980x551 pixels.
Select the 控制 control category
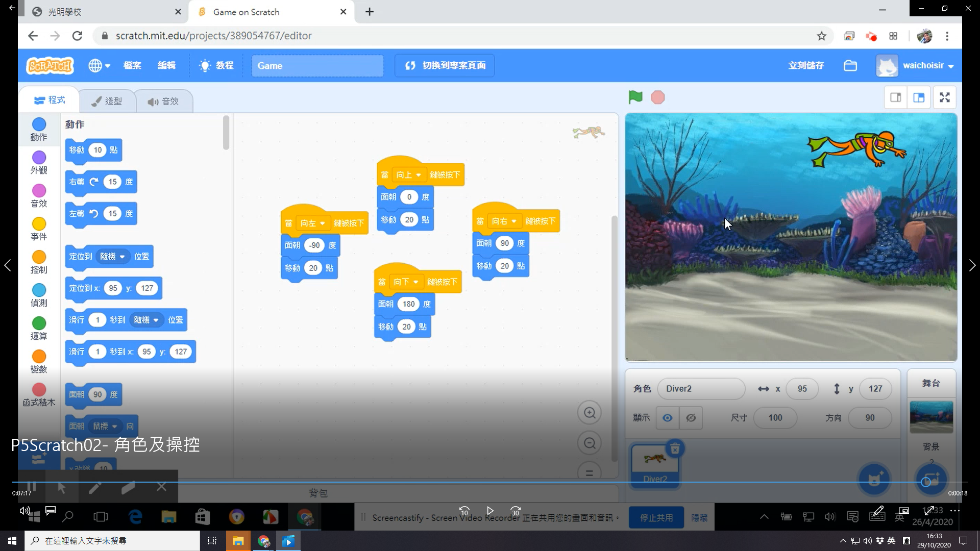[39, 262]
